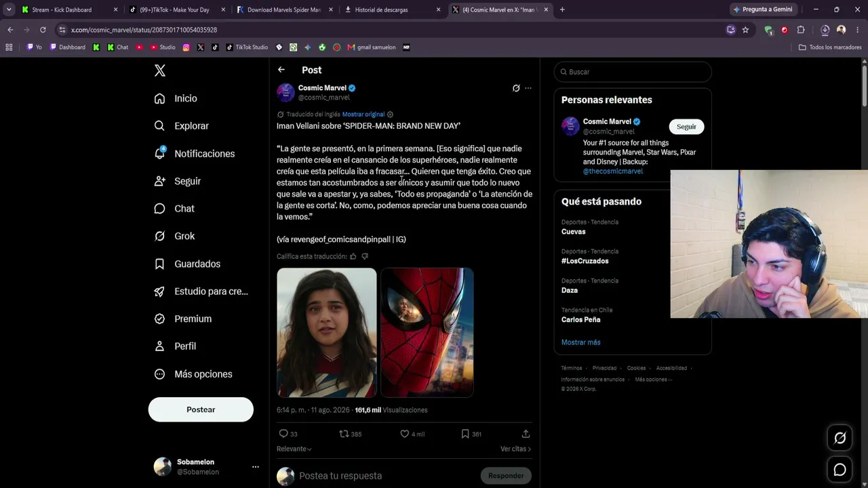This screenshot has height=488, width=868.
Task: Open the post's three-dot more menu
Action: tap(528, 88)
